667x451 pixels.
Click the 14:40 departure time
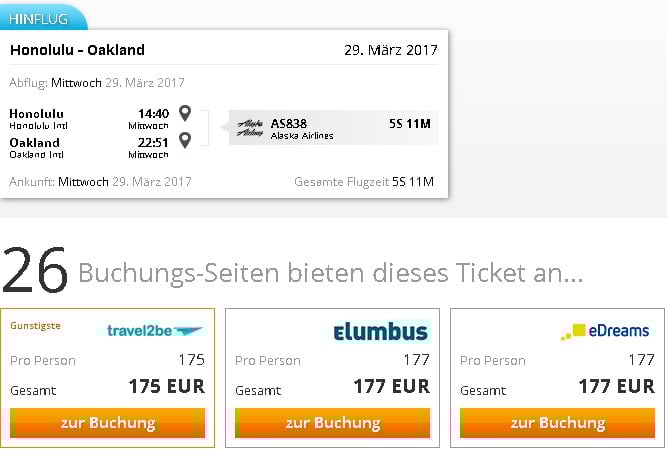pos(153,113)
